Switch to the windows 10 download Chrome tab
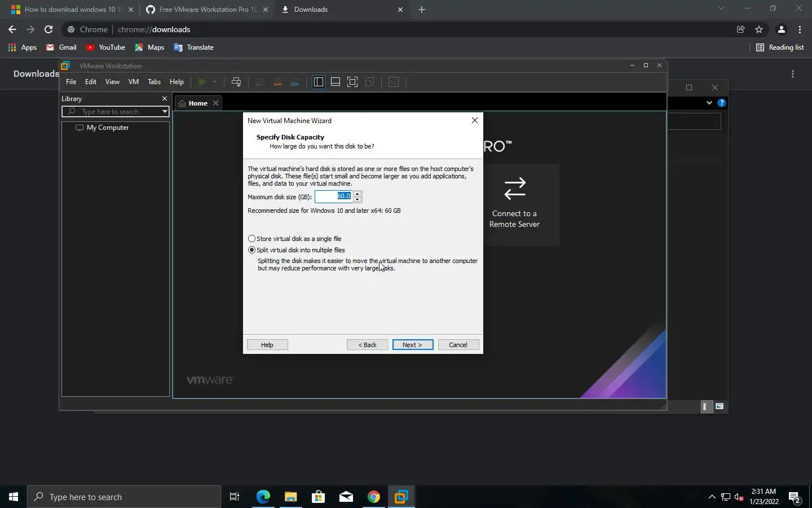 [x=73, y=10]
